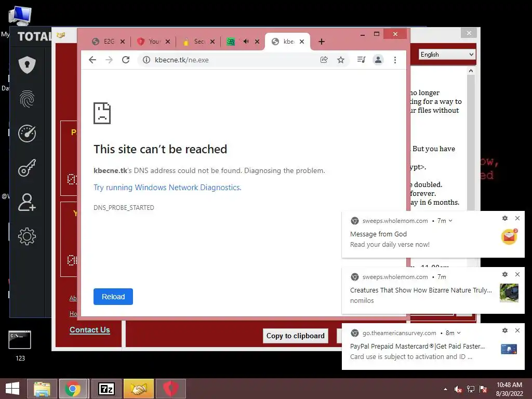The height and width of the screenshot is (399, 532).
Task: Dismiss the Creatures That Show notification
Action: point(517,274)
